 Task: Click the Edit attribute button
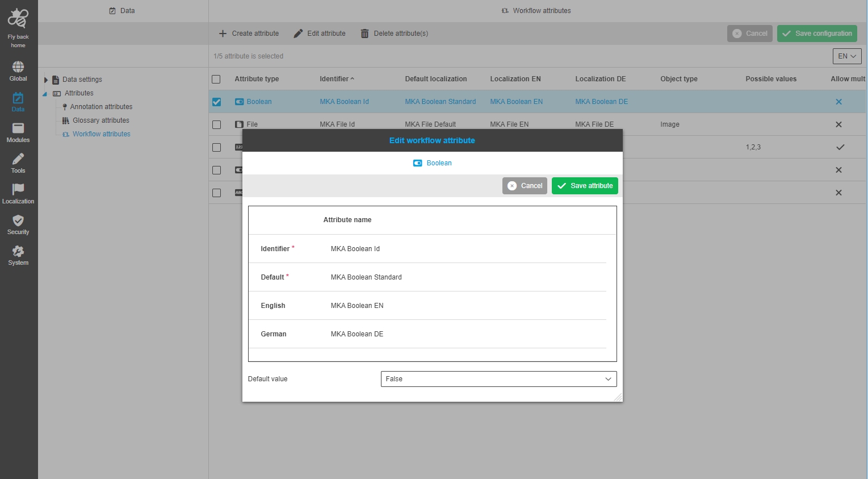pos(320,34)
